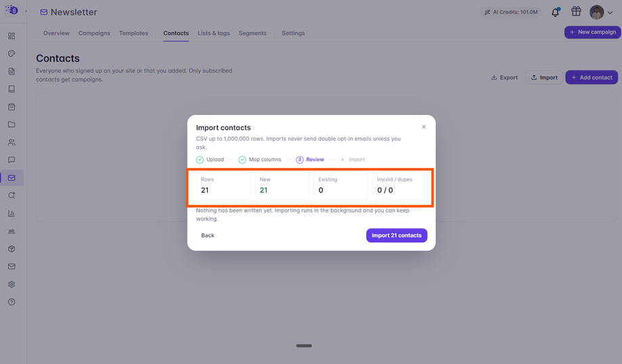Open the settings gear in sidebar
Viewport: 622px width, 364px height.
point(12,284)
